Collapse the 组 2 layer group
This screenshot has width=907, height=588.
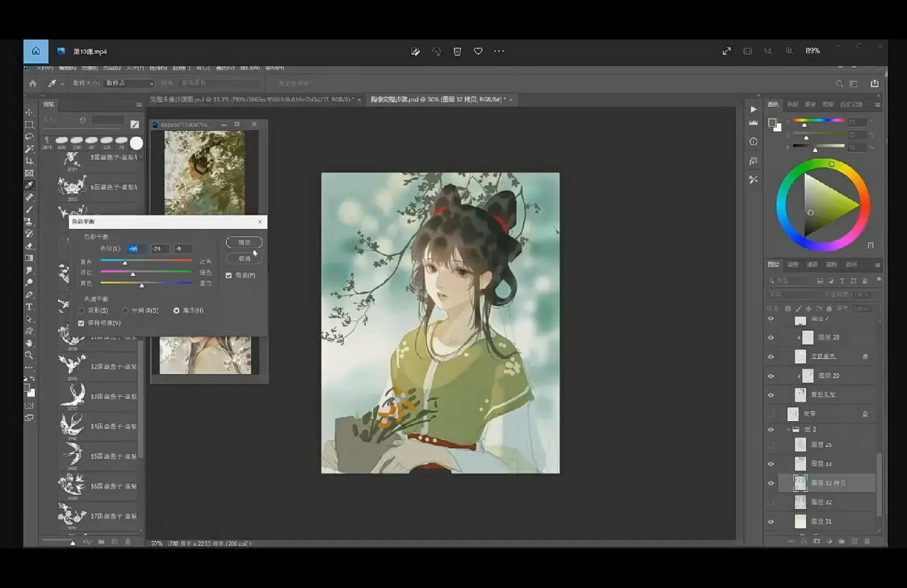788,430
